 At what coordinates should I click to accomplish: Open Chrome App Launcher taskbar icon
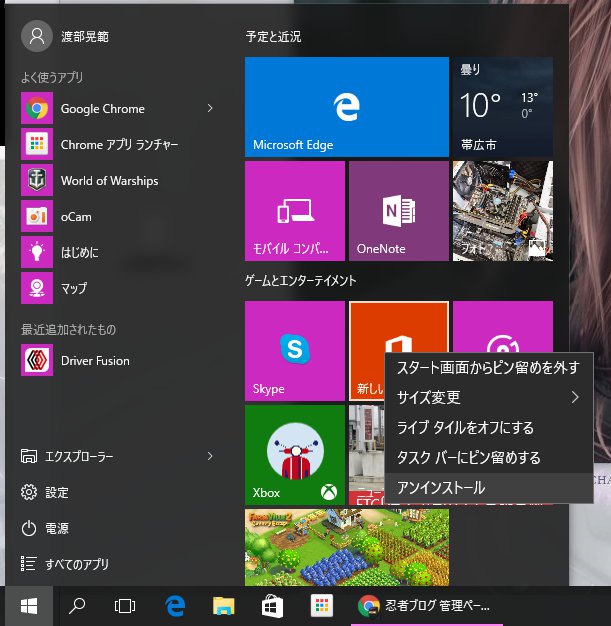(321, 605)
